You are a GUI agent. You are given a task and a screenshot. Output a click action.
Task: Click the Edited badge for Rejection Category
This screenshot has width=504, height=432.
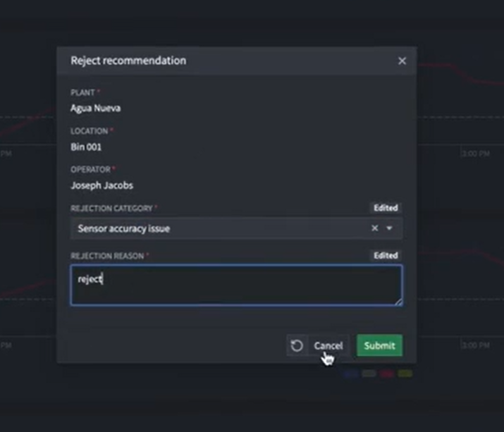click(386, 208)
